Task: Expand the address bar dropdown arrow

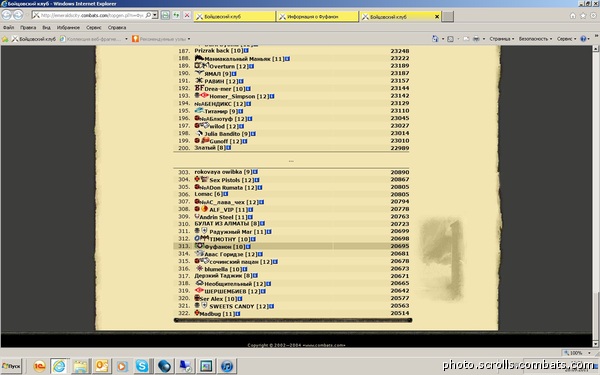Action: pos(155,15)
